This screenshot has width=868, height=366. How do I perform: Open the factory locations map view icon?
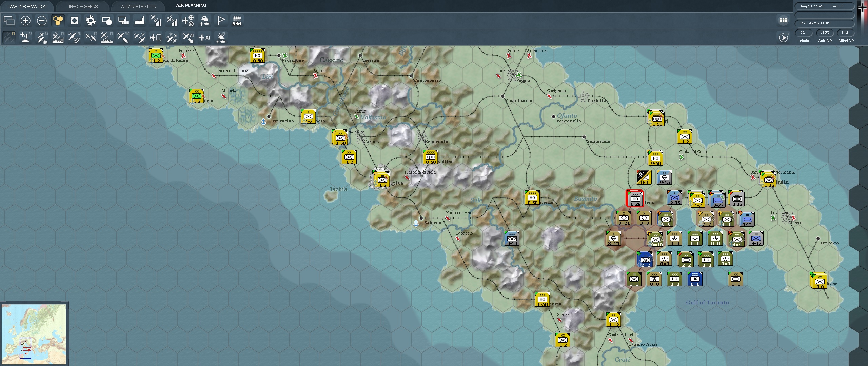[140, 20]
